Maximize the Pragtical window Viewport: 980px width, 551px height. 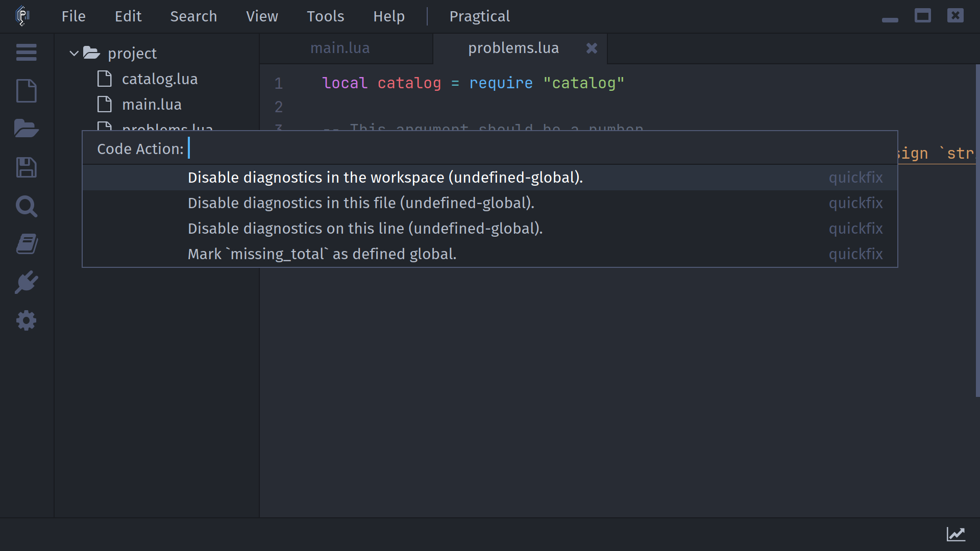click(922, 16)
